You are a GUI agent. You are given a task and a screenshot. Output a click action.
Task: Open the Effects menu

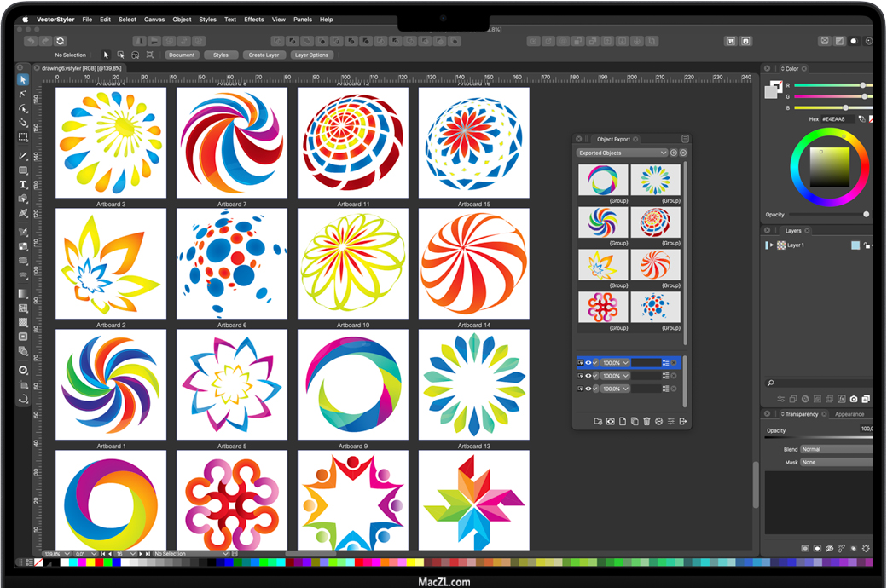point(254,19)
